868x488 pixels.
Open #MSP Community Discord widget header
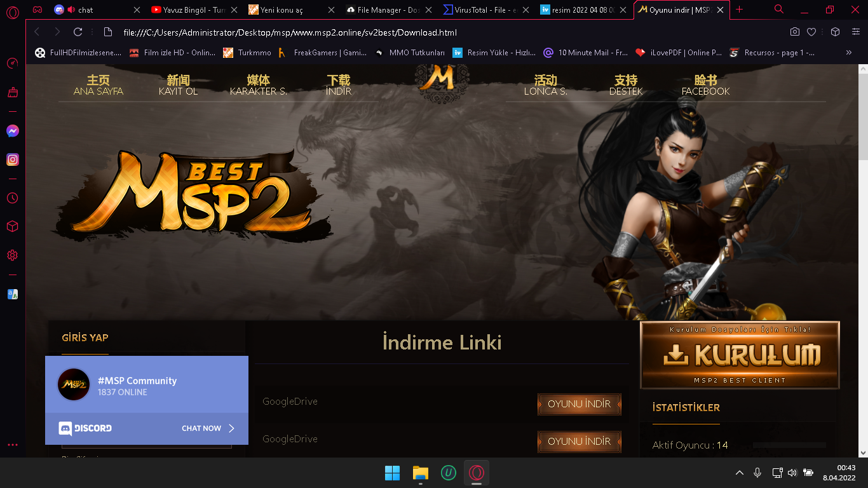tap(147, 384)
